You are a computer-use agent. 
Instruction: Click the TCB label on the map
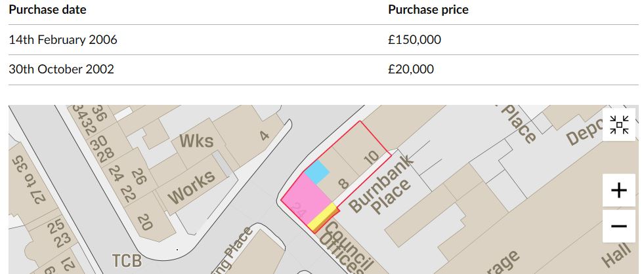coord(127,260)
